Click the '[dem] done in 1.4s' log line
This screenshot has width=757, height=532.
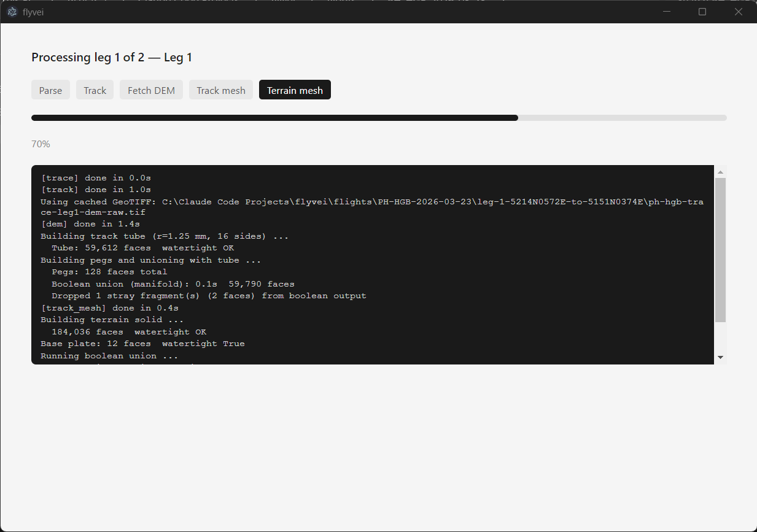(90, 224)
